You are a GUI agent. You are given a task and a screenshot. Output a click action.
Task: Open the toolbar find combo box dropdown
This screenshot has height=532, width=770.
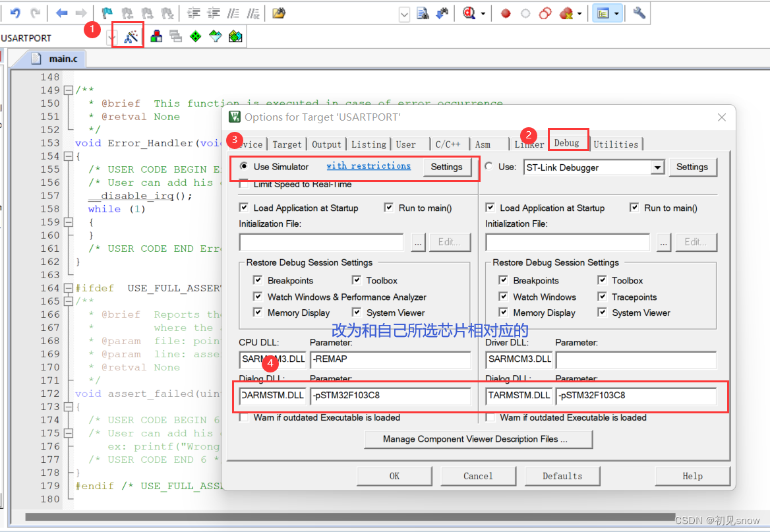click(x=404, y=14)
